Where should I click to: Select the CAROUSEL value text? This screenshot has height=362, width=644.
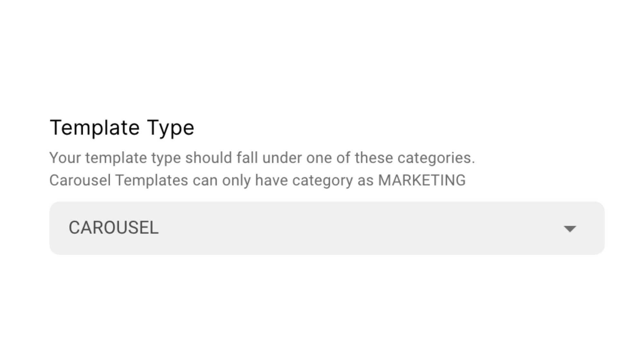point(114,228)
